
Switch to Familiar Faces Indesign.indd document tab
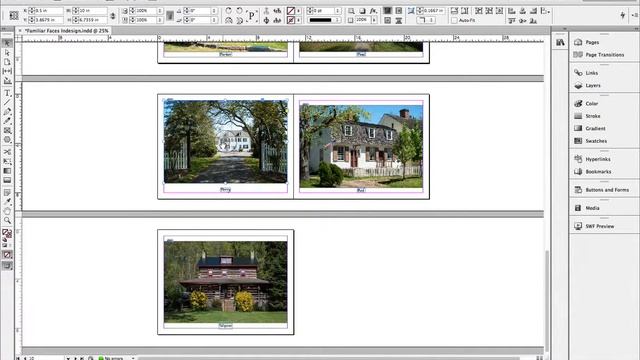(67, 31)
